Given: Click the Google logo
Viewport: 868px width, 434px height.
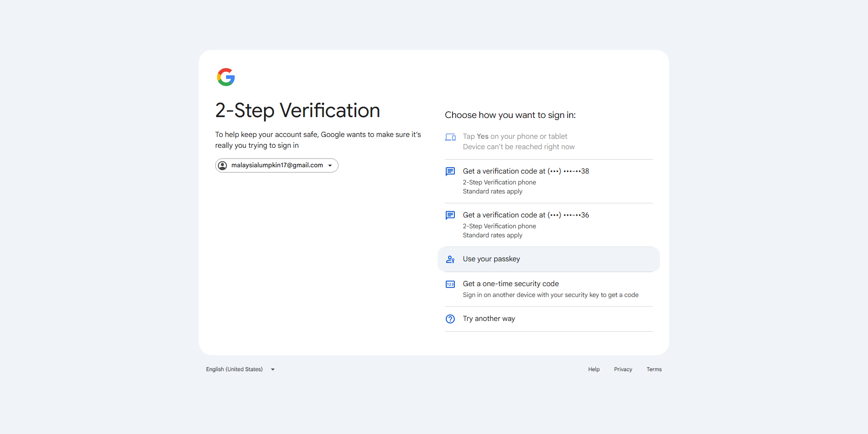Looking at the screenshot, I should coord(226,77).
